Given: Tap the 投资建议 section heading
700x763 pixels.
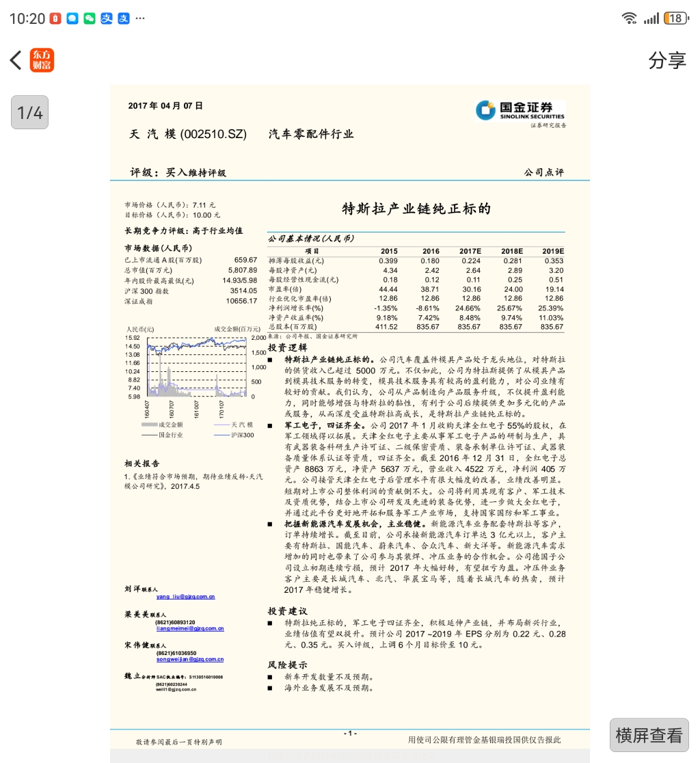Looking at the screenshot, I should pyautogui.click(x=288, y=611).
